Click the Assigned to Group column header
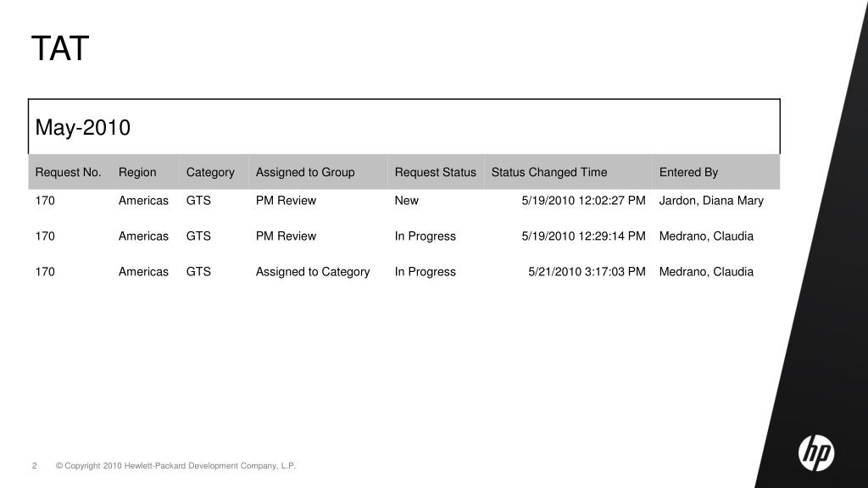Screen dimensions: 868x488 click(x=305, y=172)
